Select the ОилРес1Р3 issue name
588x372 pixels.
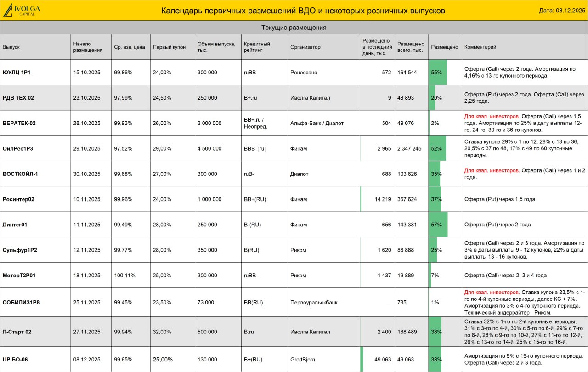click(x=18, y=148)
